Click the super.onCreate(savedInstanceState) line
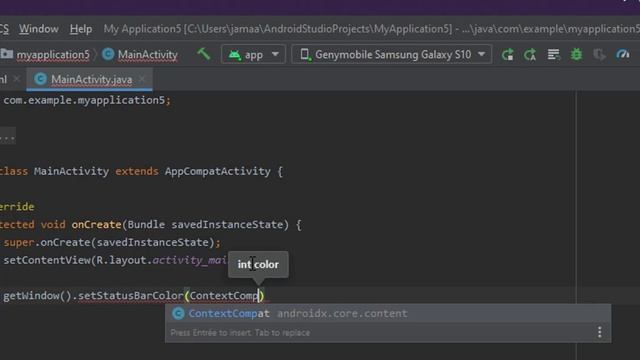Viewport: 640px width, 360px height. [x=112, y=242]
